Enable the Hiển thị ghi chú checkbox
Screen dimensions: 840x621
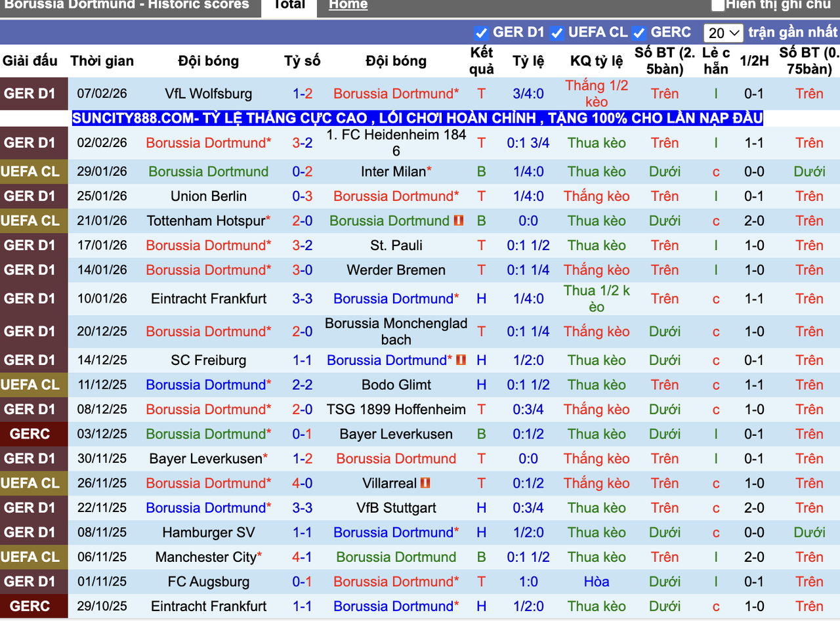coord(718,5)
